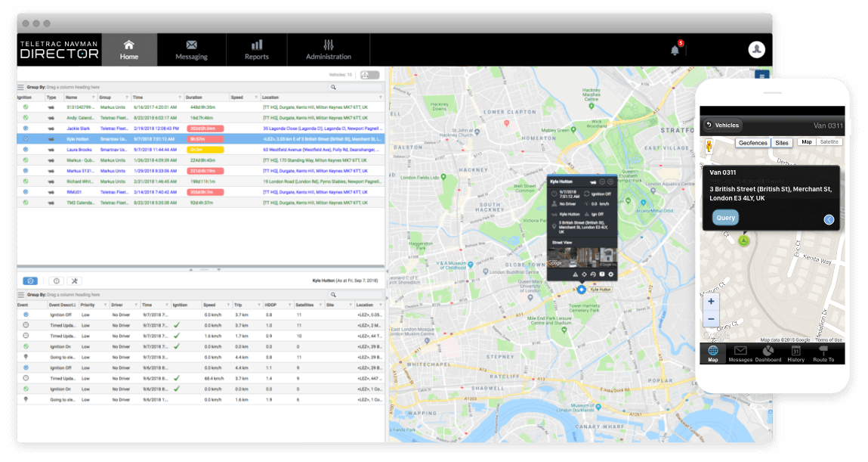The image size is (868, 462).
Task: Open the Administration tab
Action: tap(328, 50)
